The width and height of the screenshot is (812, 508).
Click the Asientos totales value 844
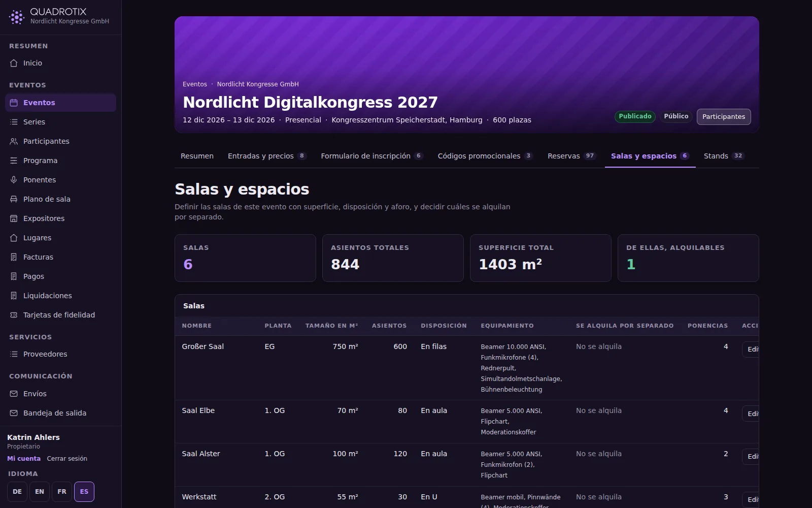(345, 265)
